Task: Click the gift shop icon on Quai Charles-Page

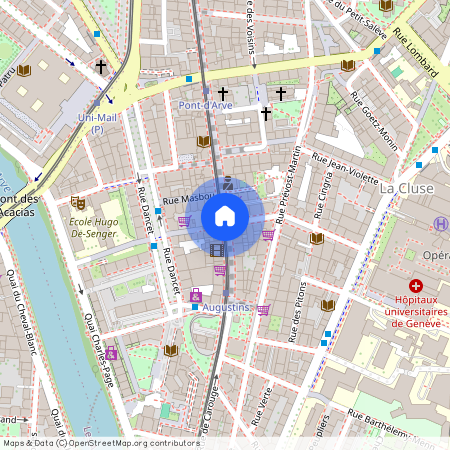Action: 111,353
